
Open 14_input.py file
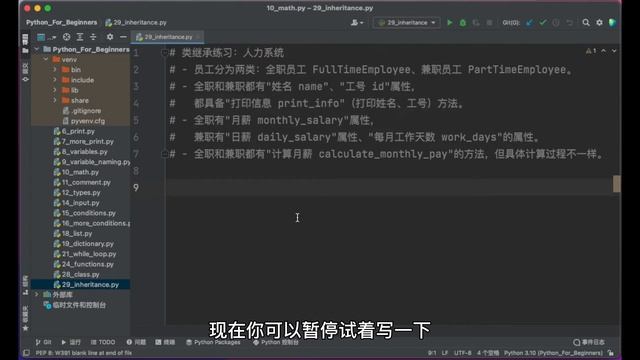(76, 202)
